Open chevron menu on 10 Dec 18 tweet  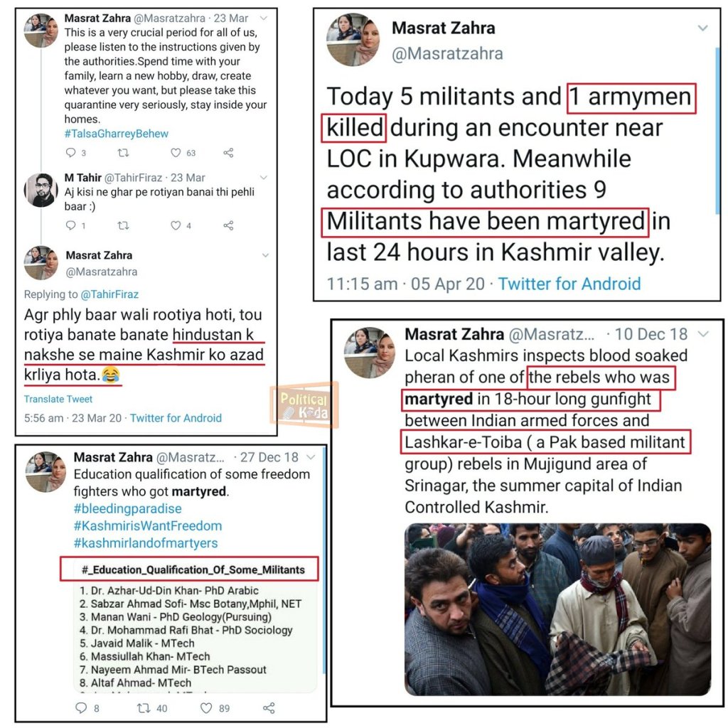click(x=704, y=334)
